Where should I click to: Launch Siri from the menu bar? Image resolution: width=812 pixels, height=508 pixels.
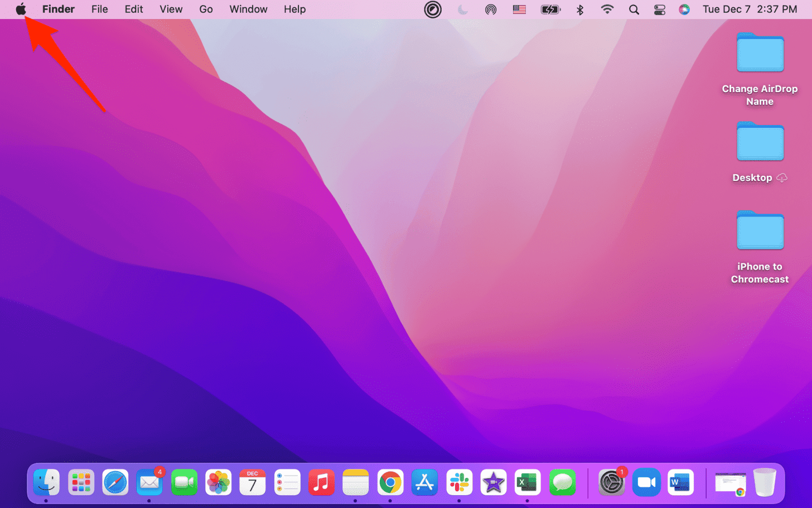[x=684, y=9]
